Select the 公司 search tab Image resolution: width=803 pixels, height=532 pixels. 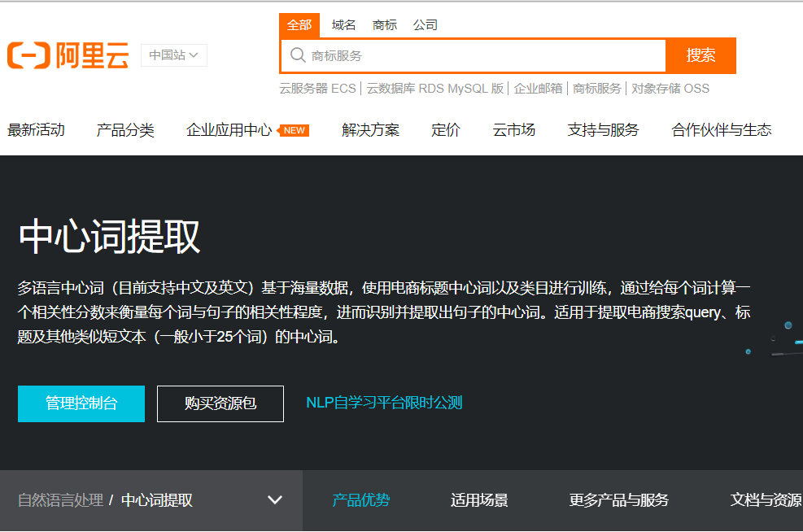point(425,25)
